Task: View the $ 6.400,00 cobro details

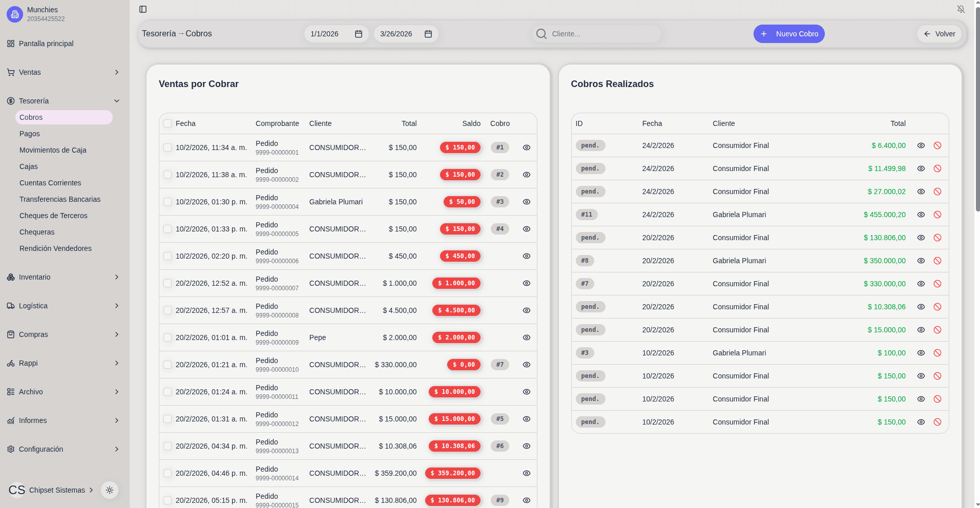Action: pos(921,145)
